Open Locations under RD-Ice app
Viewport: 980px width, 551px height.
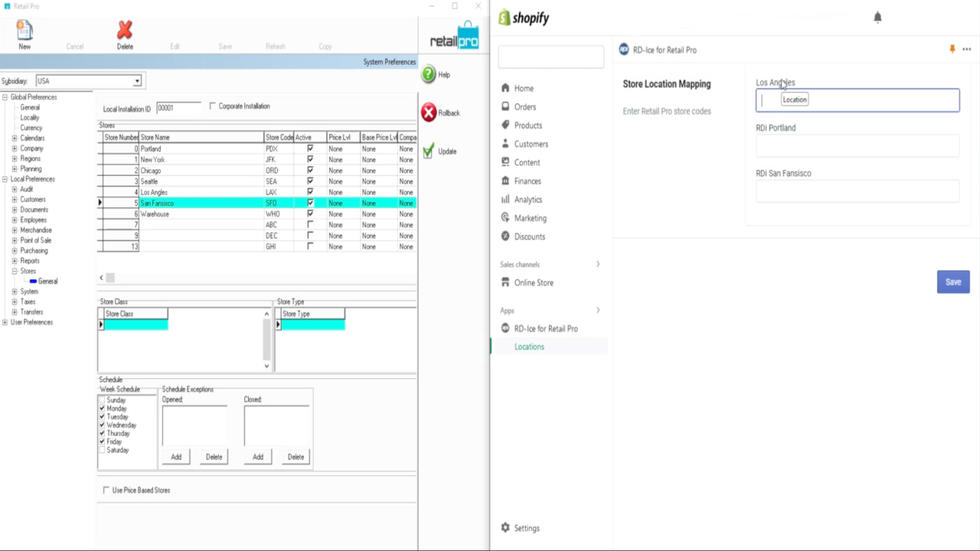point(529,347)
